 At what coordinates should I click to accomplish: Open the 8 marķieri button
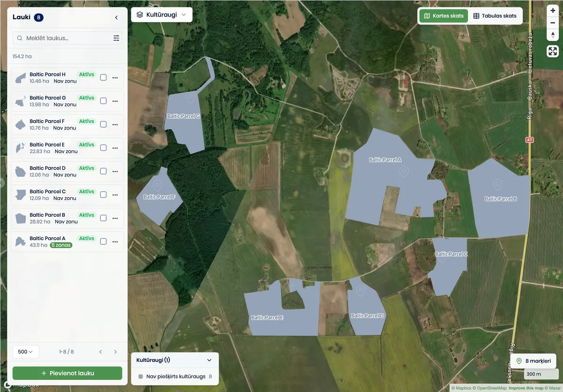point(533,361)
